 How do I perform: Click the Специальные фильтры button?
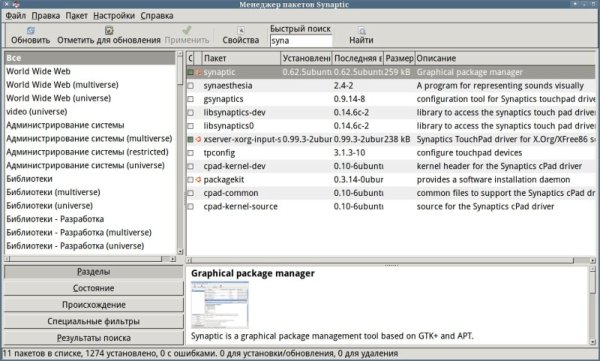pyautogui.click(x=94, y=321)
